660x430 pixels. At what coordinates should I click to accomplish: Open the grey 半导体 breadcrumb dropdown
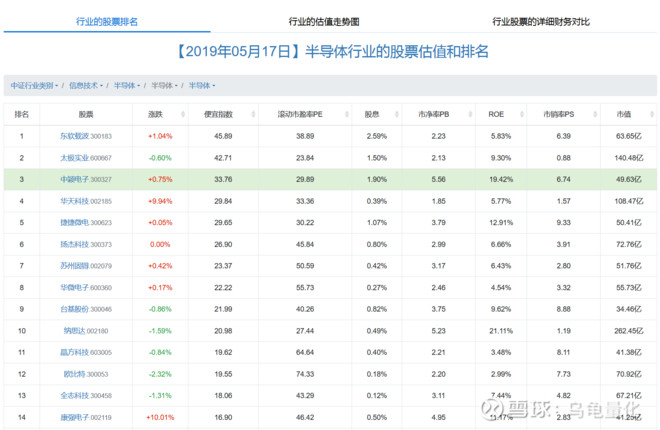(x=165, y=85)
